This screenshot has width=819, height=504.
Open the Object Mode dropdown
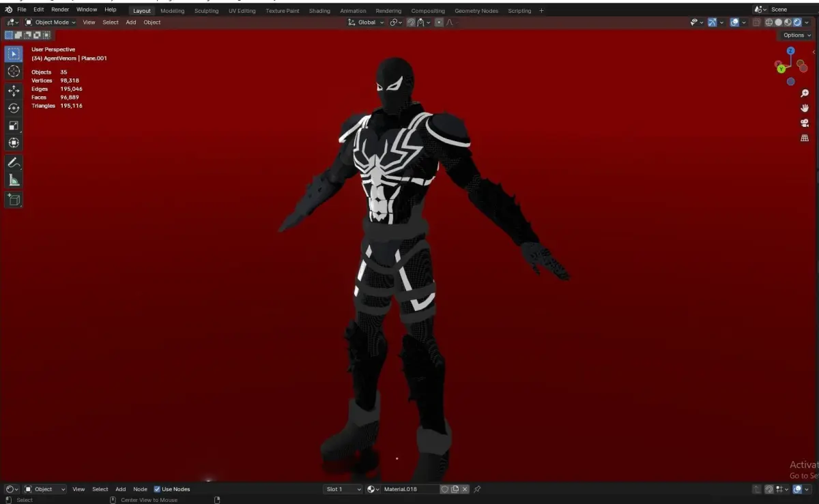51,23
